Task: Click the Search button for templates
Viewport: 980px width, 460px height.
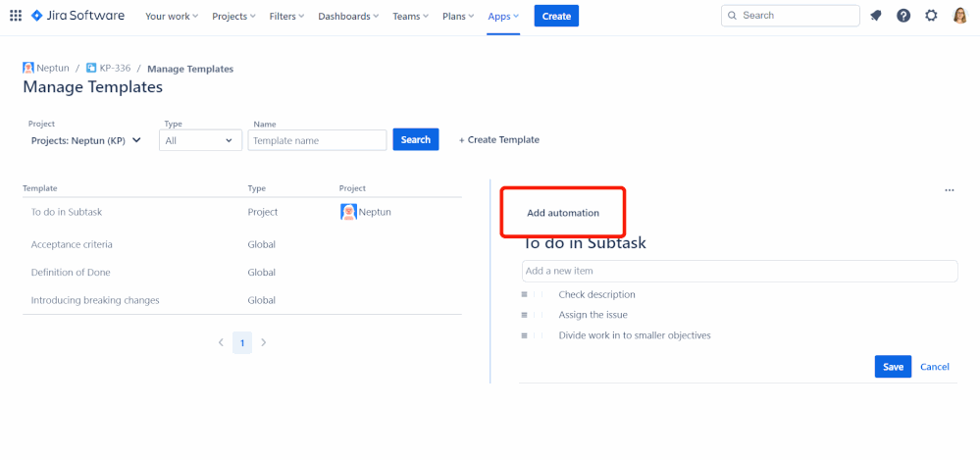Action: [416, 139]
